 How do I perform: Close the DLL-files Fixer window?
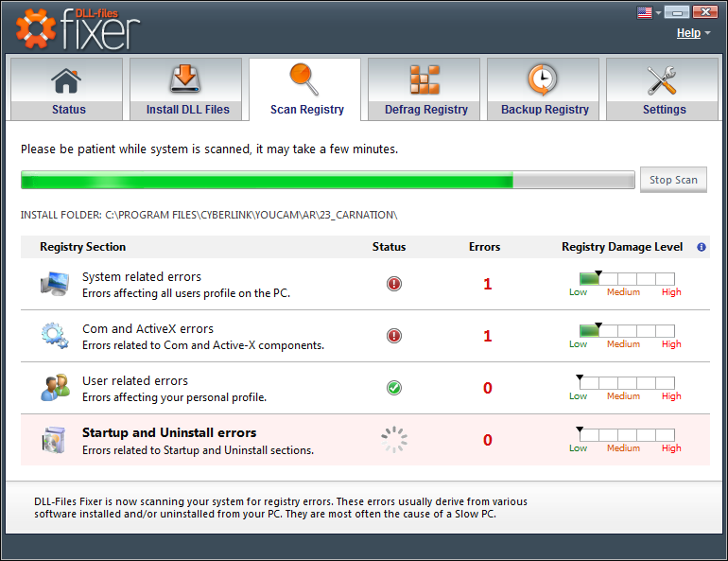click(x=704, y=12)
